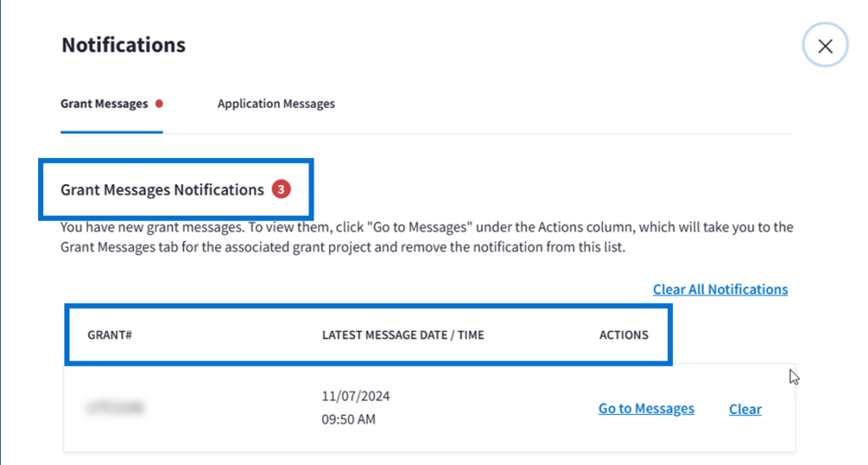Click the 11/07/2024 date in the row

356,396
